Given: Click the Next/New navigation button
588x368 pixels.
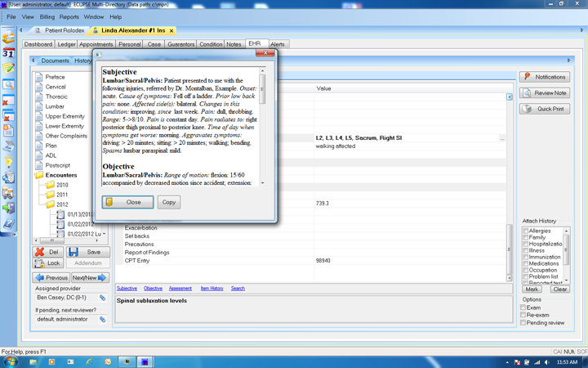Looking at the screenshot, I should point(90,278).
